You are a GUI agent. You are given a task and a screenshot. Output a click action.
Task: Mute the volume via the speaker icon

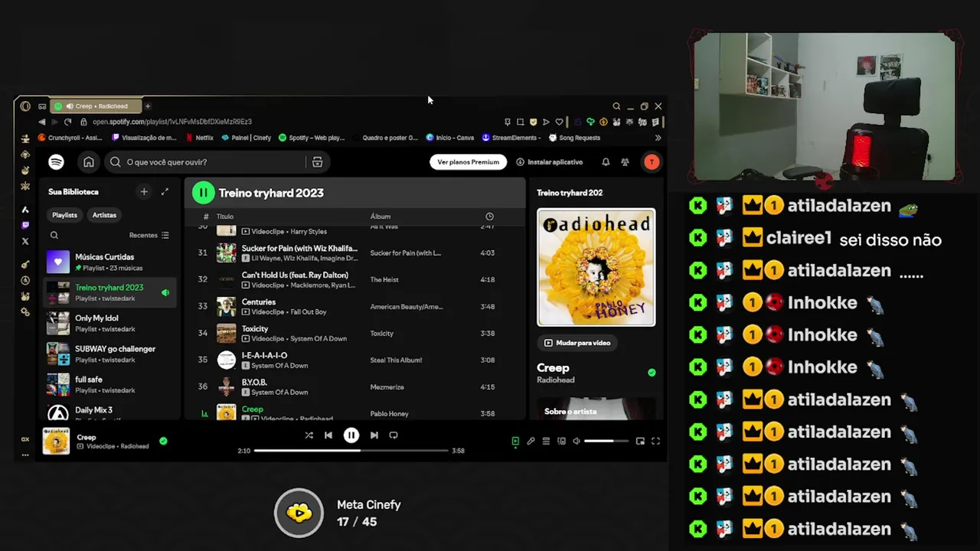577,441
